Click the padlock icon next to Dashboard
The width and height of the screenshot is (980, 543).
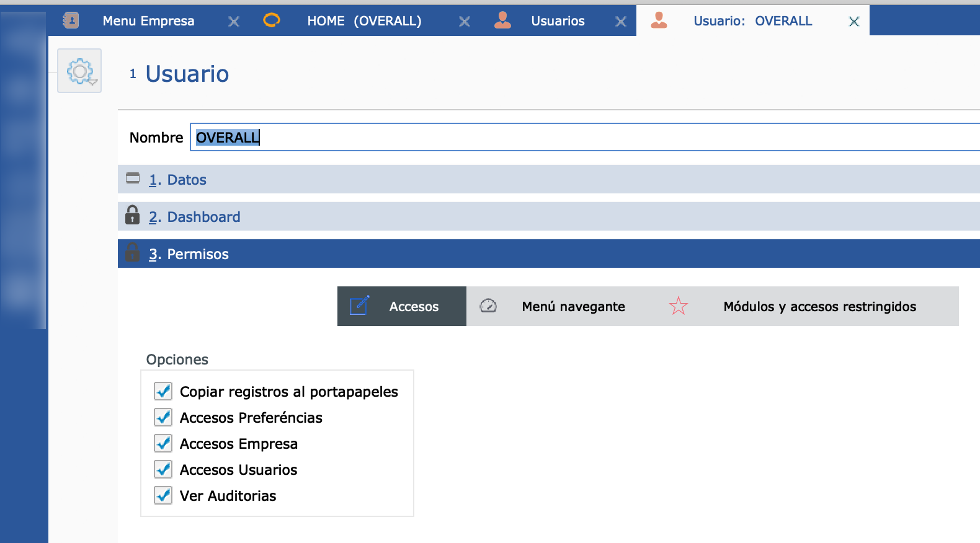click(x=132, y=216)
